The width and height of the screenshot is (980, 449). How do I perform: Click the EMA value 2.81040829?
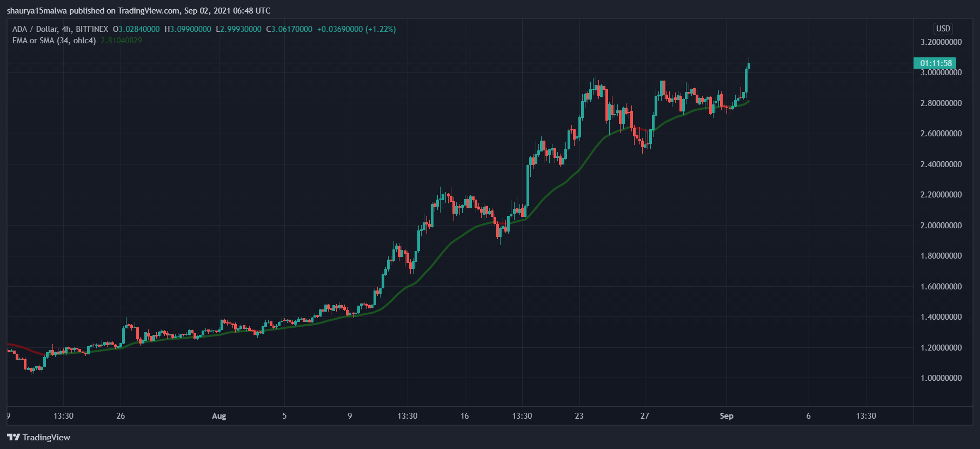coord(122,41)
